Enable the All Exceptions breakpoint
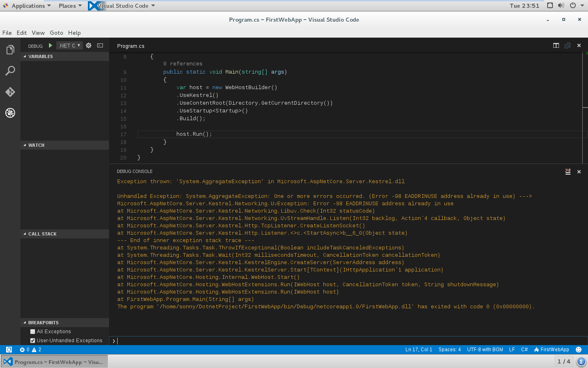This screenshot has width=588, height=368. point(33,332)
